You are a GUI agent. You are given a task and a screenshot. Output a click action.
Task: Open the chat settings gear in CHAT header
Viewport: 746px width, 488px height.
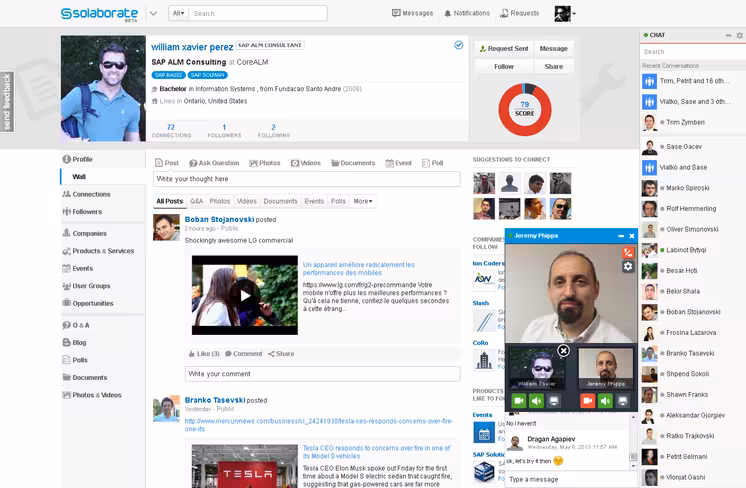click(x=739, y=35)
